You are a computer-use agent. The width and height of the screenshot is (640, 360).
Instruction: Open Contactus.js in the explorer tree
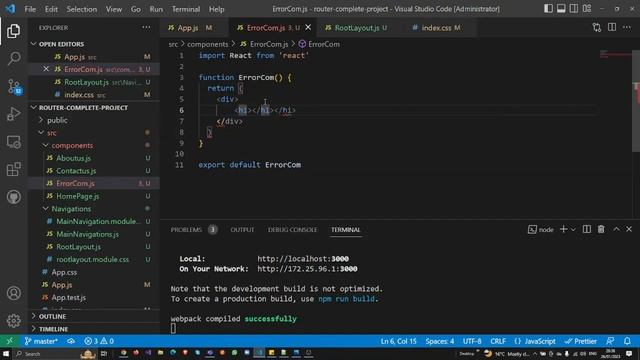point(76,171)
